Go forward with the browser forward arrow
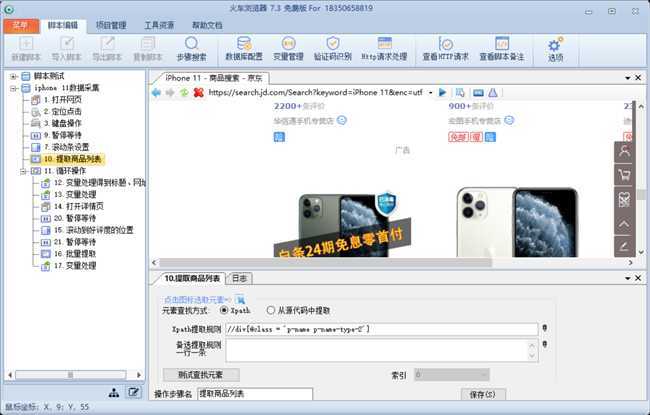Viewport: 650px width, 415px height. click(x=170, y=92)
